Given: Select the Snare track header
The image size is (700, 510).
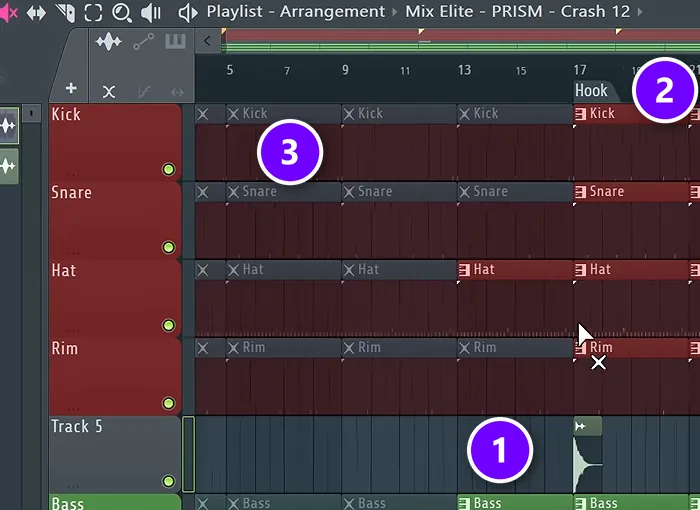Looking at the screenshot, I should click(x=115, y=221).
